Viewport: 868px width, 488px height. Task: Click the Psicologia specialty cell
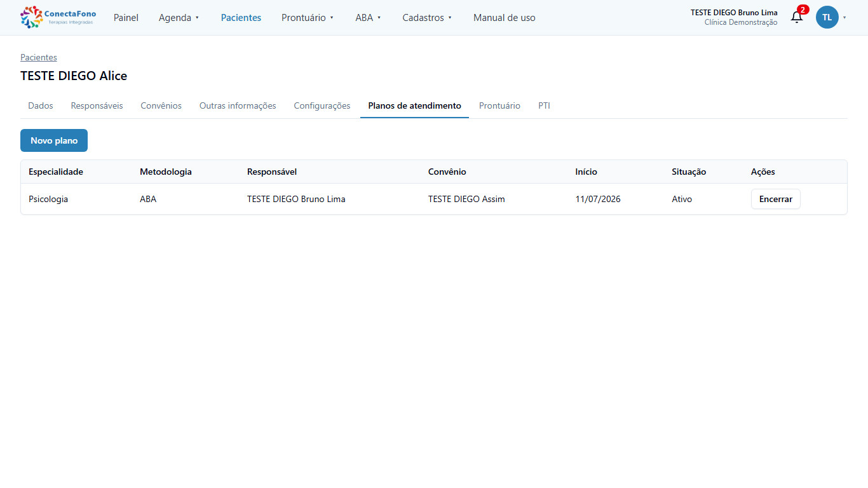click(x=48, y=199)
